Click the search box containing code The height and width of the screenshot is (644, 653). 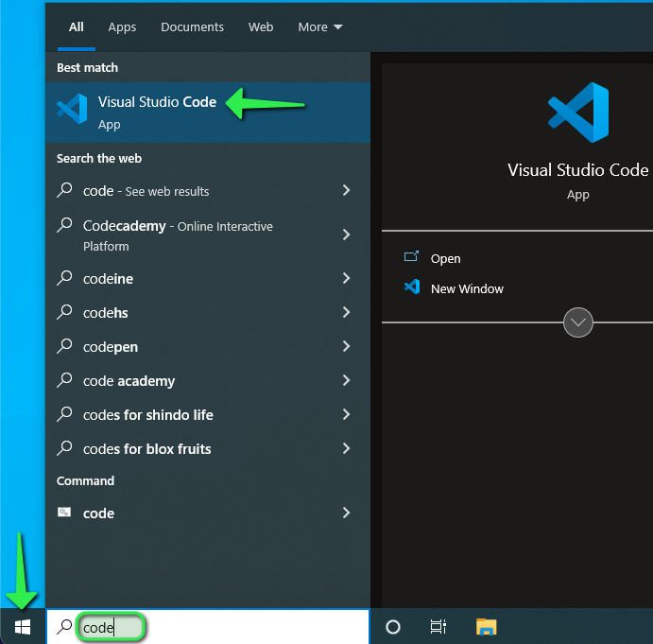click(208, 627)
